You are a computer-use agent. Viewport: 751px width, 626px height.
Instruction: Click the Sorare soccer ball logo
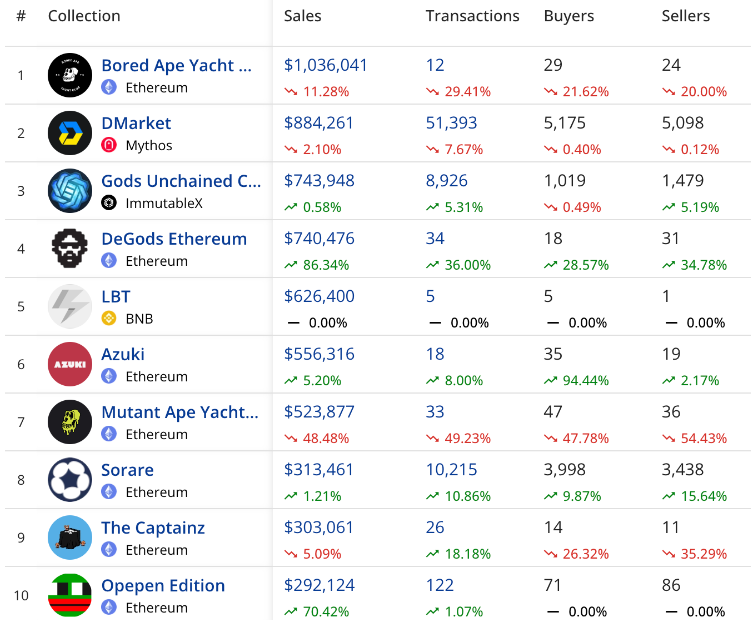(x=70, y=480)
